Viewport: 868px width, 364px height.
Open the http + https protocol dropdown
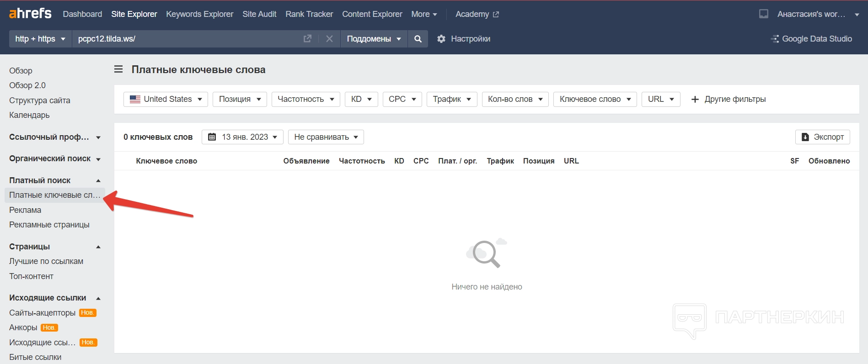40,39
